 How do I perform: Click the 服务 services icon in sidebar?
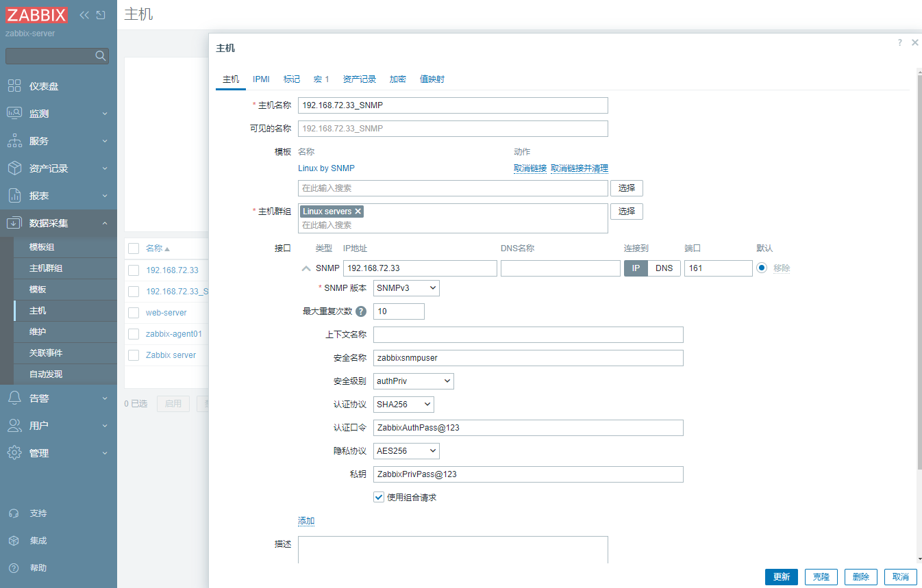coord(14,141)
